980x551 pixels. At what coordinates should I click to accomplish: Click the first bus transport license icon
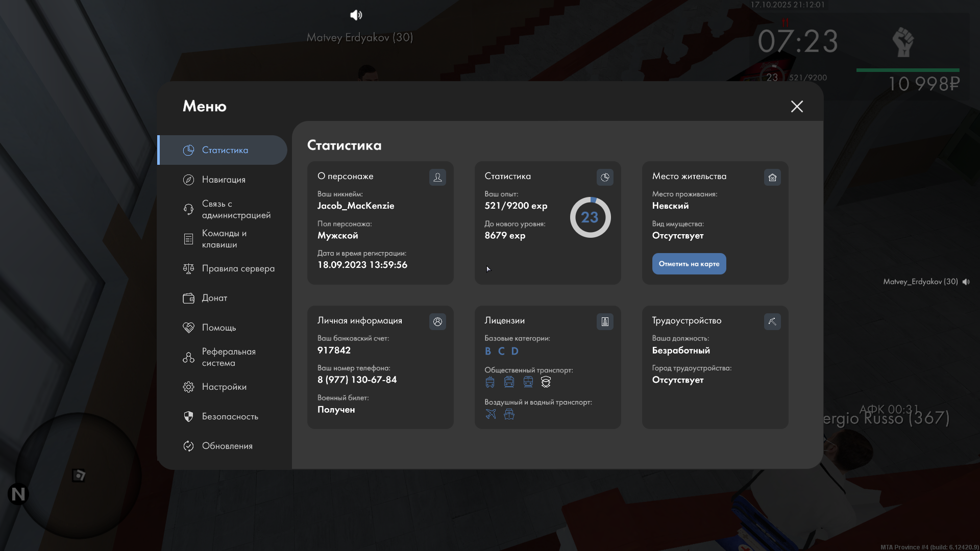pos(490,382)
